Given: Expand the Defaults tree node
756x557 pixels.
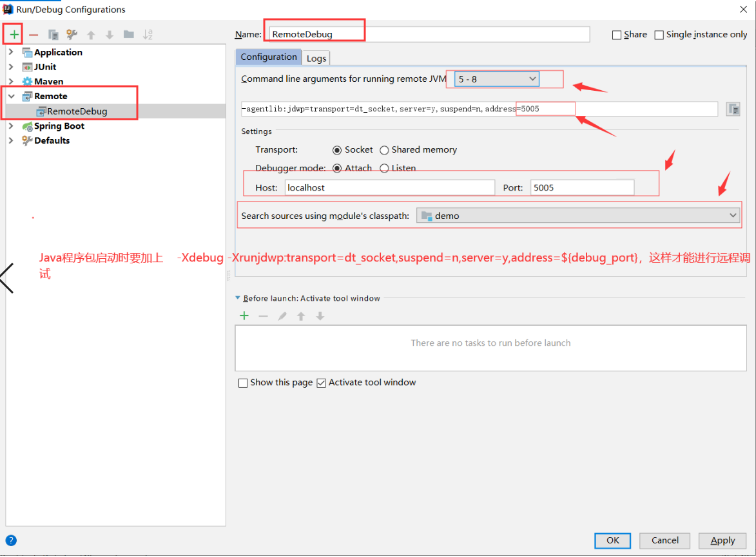Looking at the screenshot, I should pyautogui.click(x=11, y=140).
